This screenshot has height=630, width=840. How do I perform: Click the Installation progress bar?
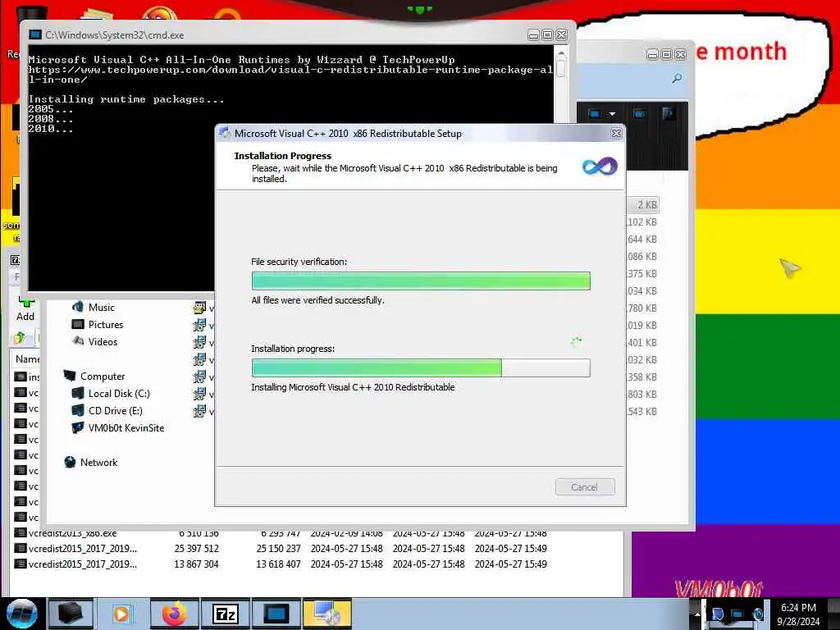[x=421, y=368]
